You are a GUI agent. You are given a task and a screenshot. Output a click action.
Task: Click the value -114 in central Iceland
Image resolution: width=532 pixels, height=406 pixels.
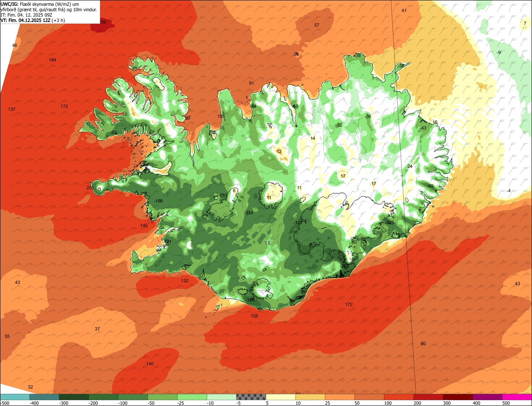click(249, 213)
